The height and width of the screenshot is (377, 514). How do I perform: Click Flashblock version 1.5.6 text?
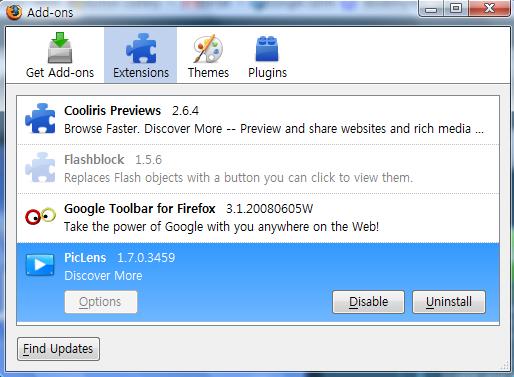pos(148,160)
